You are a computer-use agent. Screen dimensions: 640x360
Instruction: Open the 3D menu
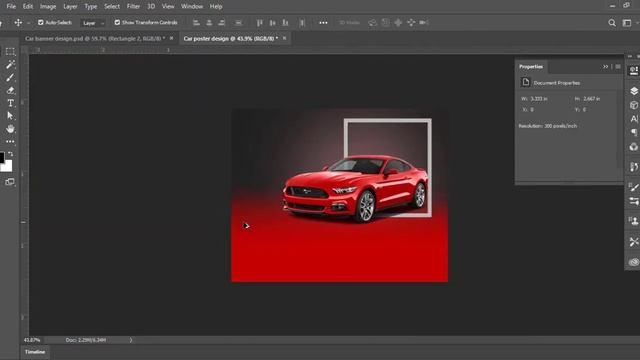coord(151,7)
